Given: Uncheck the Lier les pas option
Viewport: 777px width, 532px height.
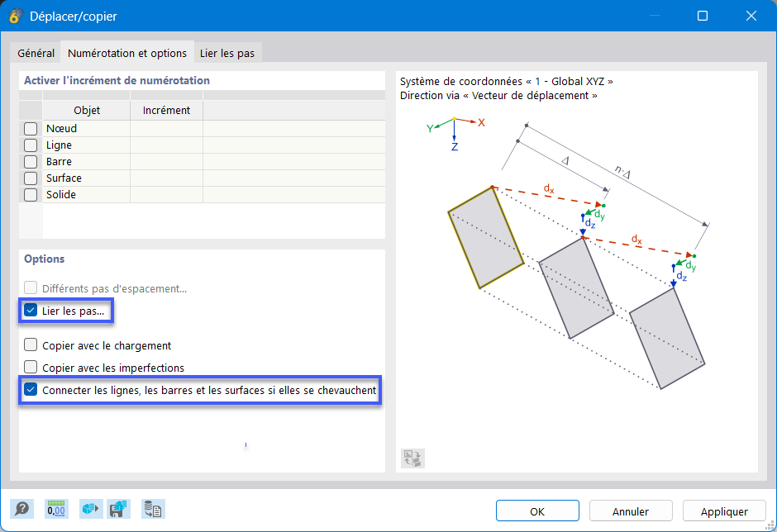Looking at the screenshot, I should [31, 311].
